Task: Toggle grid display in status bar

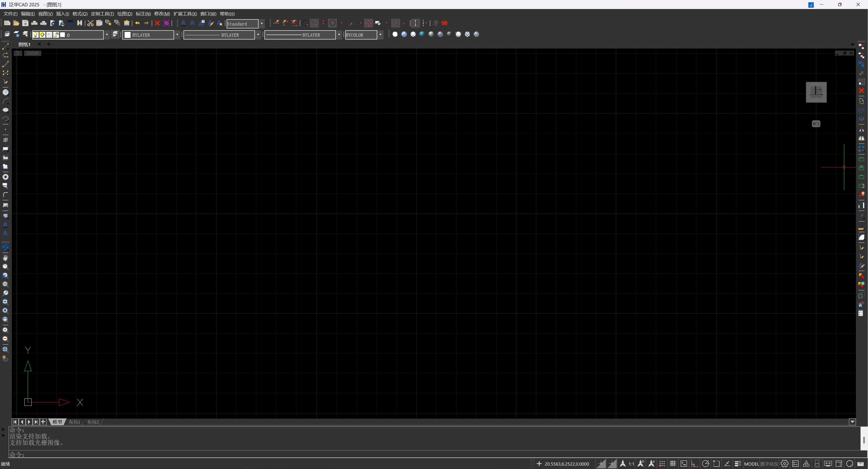Action: coord(673,464)
